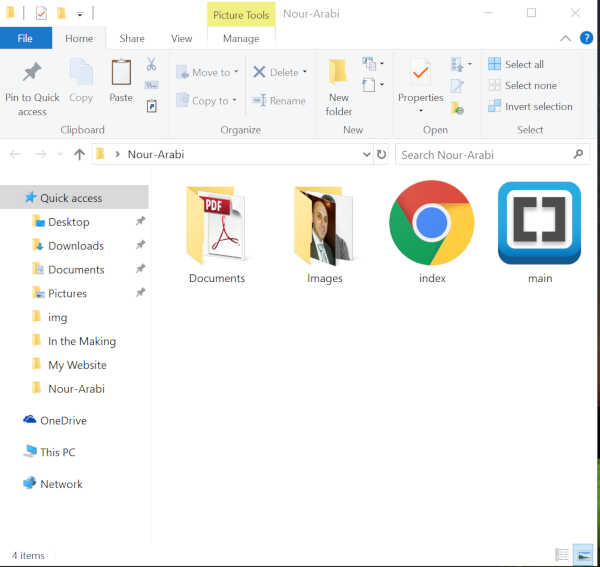Viewport: 600px width, 567px height.
Task: Click the Search Nour-Arabi field
Action: click(x=493, y=154)
